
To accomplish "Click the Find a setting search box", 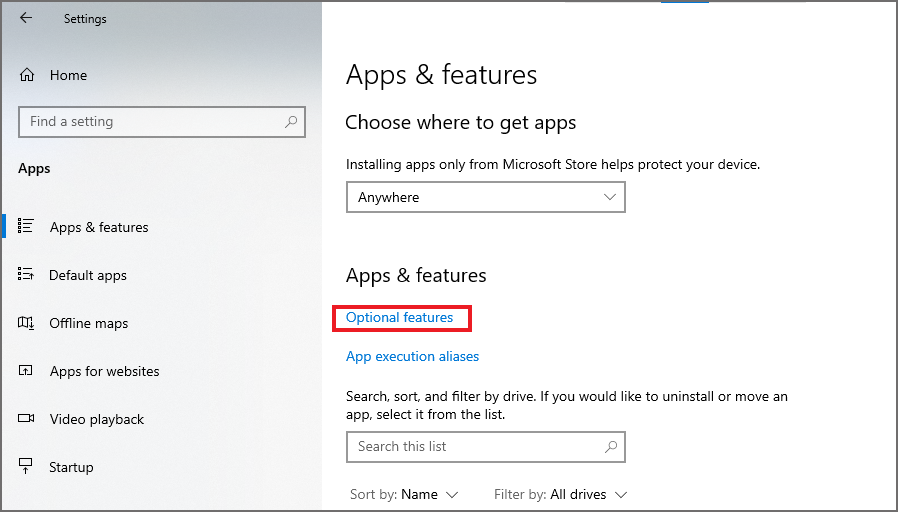I will point(150,122).
